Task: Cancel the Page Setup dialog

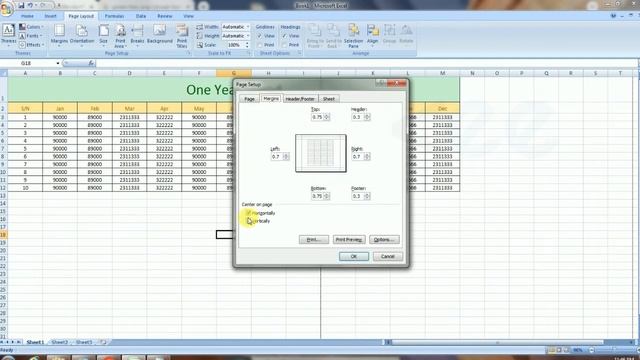Action: coord(387,256)
